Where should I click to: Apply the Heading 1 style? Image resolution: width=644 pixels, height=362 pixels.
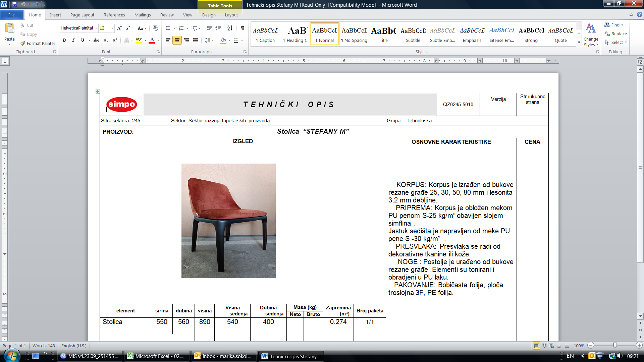click(x=295, y=34)
